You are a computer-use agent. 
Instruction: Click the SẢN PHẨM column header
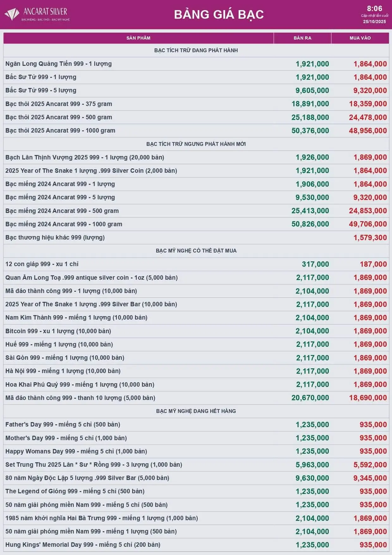[138, 38]
